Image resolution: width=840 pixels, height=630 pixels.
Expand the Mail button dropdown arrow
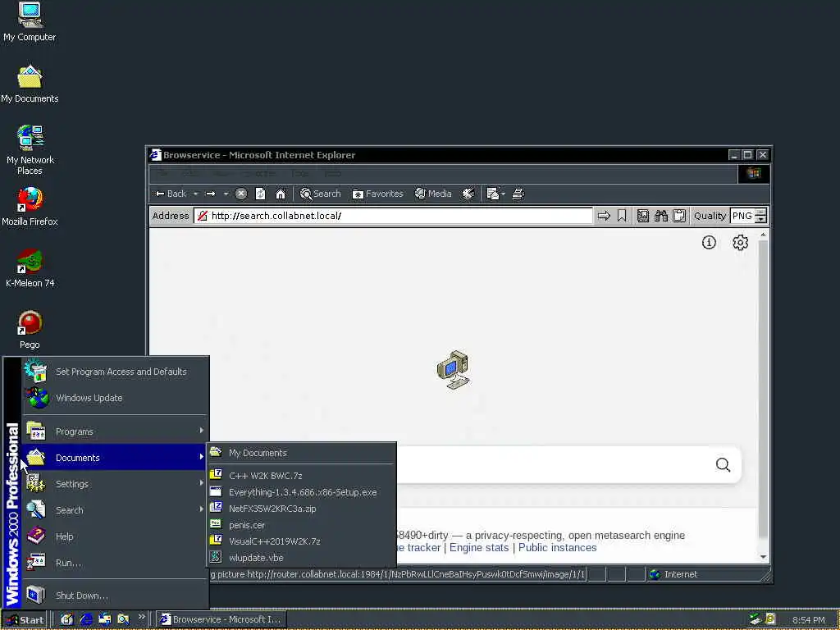504,194
